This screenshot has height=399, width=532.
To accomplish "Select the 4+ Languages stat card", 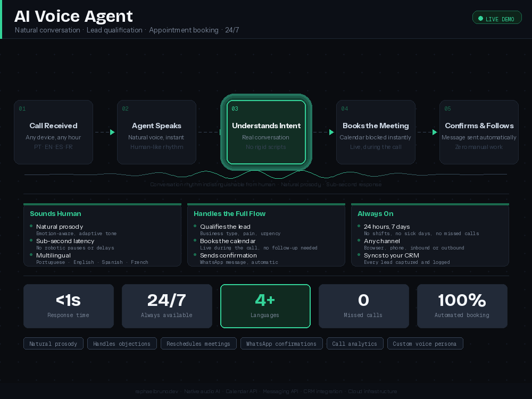I will [265, 306].
